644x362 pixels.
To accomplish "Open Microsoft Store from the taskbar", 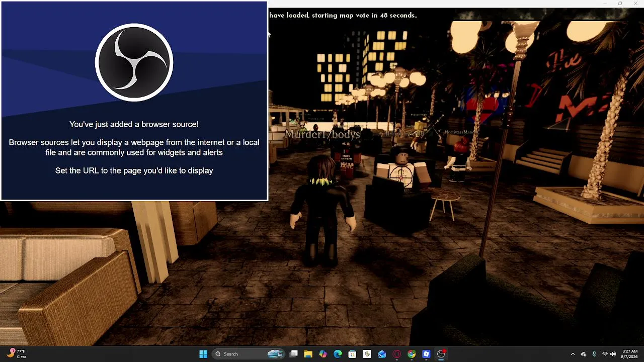I will point(352,354).
